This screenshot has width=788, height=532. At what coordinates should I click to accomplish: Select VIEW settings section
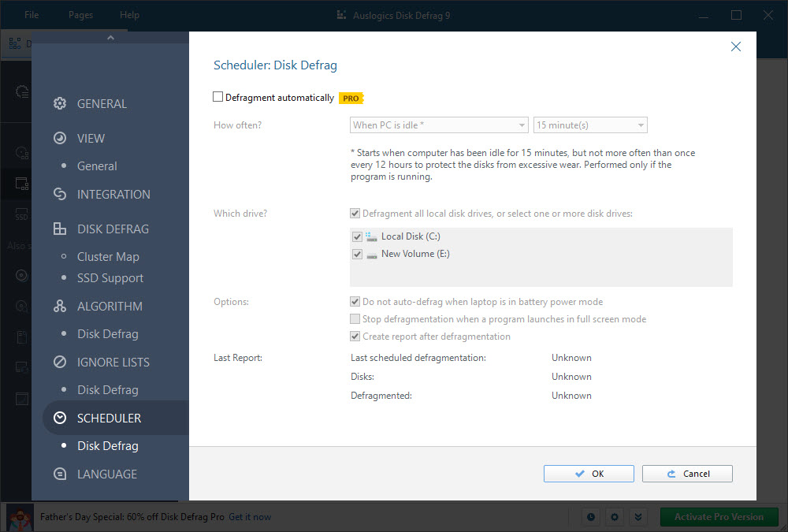(91, 138)
